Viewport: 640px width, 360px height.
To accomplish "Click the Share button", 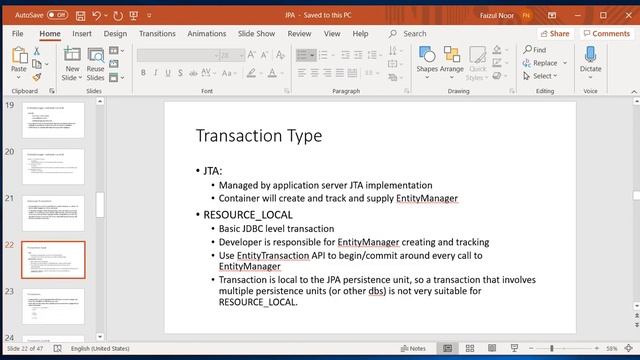I will pos(555,33).
